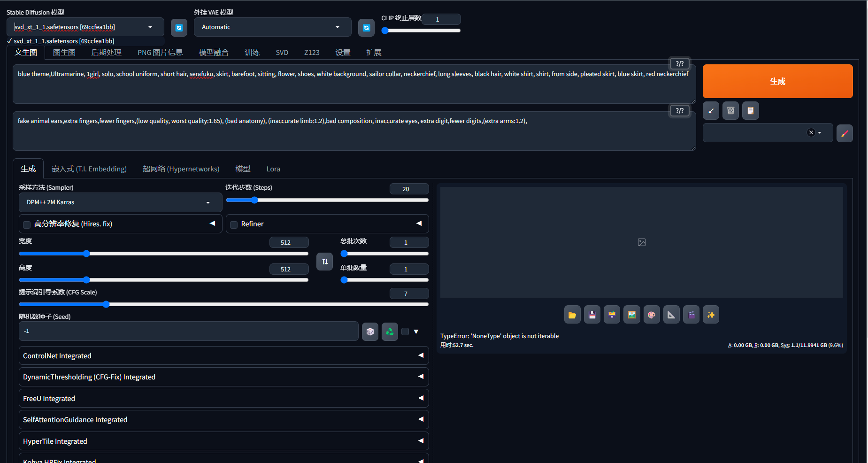This screenshot has width=868, height=463.
Task: Send image to inpaint via palette icon
Action: click(x=652, y=315)
